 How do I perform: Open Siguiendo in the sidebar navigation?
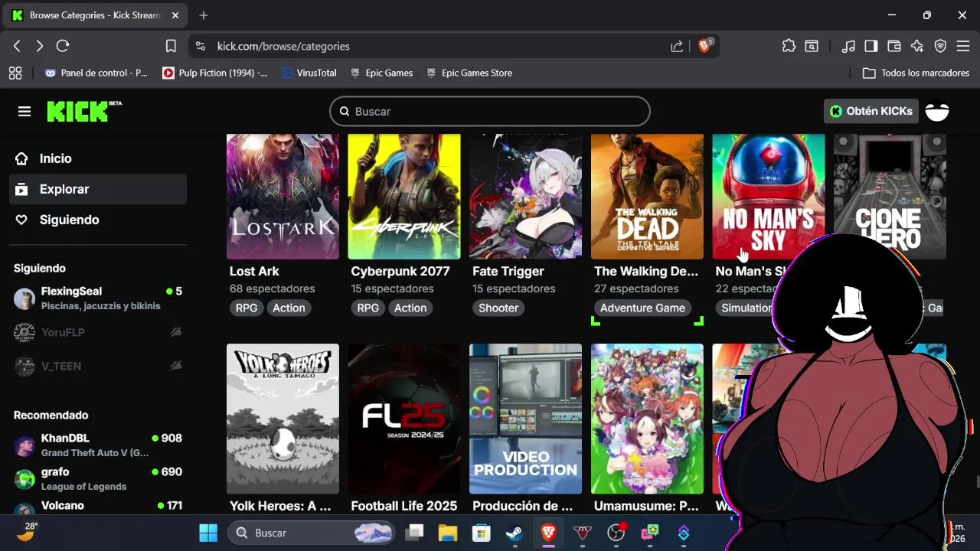point(98,220)
